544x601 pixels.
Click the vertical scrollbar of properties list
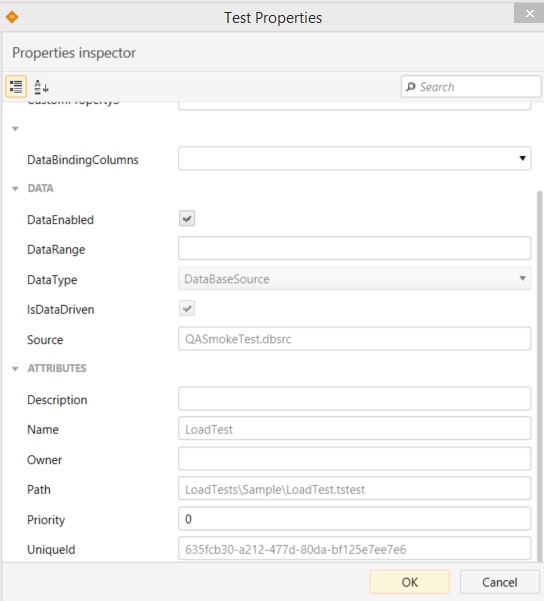(x=540, y=376)
